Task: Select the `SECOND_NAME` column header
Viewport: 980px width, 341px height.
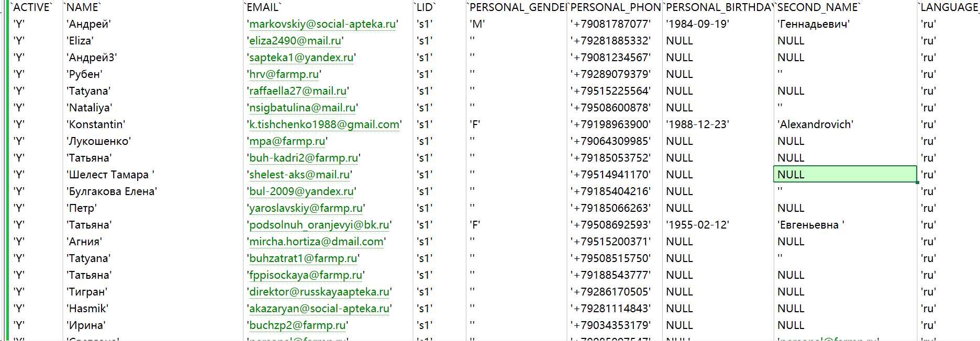Action: [819, 7]
